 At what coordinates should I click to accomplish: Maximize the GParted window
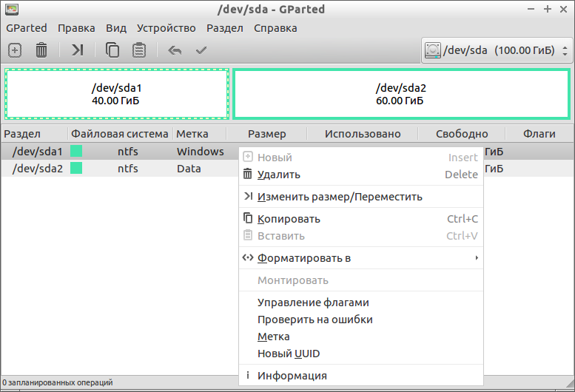tap(548, 9)
